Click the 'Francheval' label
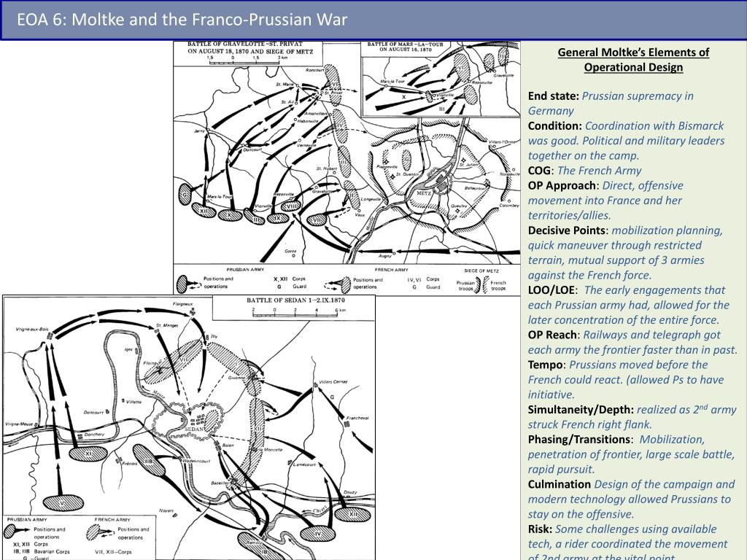747x560 pixels. (357, 418)
